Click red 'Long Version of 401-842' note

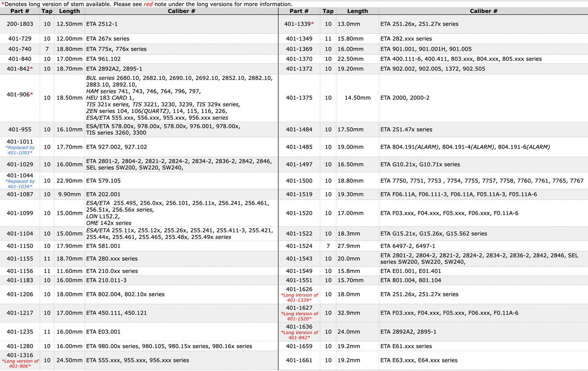point(299,335)
